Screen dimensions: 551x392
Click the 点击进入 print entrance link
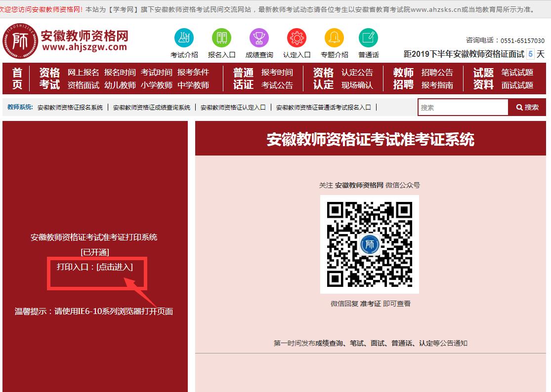(115, 267)
